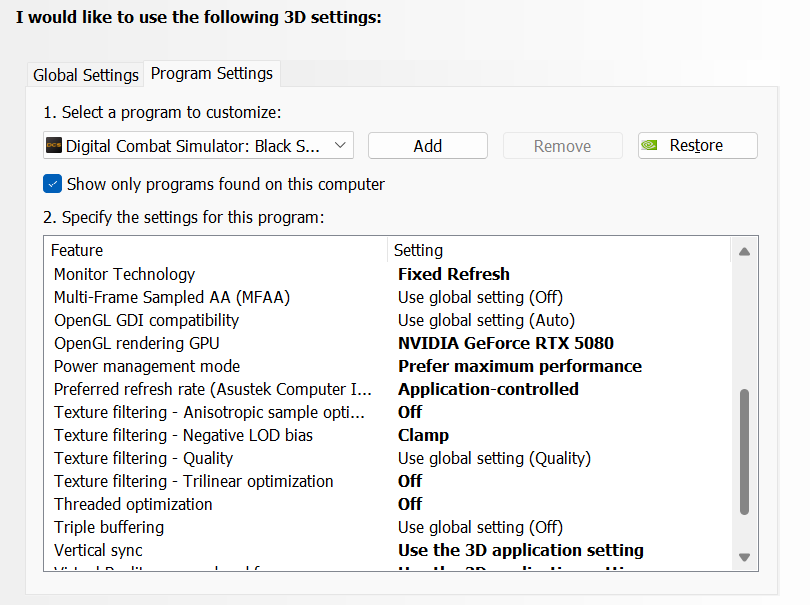Image resolution: width=810 pixels, height=605 pixels.
Task: Click the Add button
Action: [x=428, y=146]
